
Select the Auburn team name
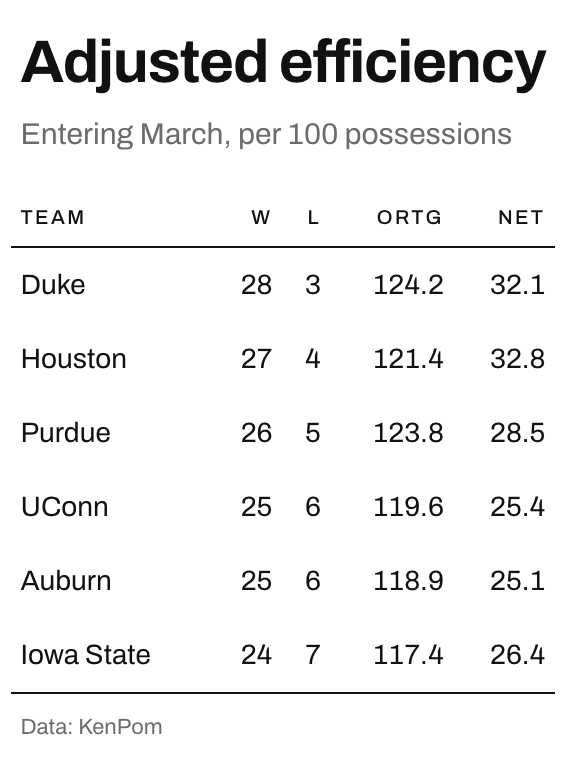coord(66,581)
